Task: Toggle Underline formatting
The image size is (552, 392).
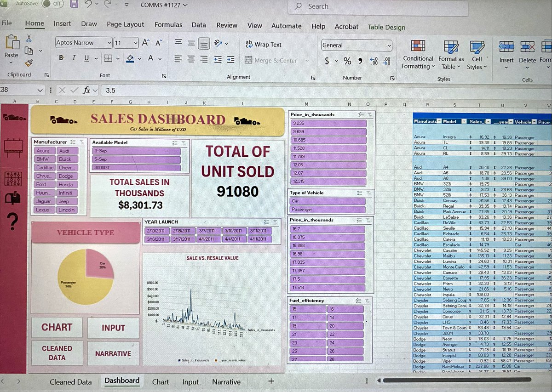Action: [x=86, y=58]
